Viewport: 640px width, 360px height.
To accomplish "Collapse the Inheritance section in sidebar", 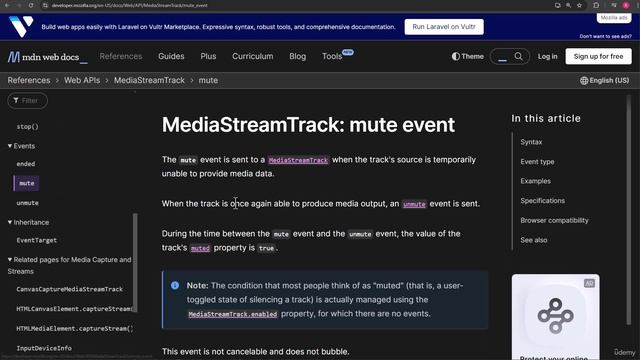I will 28,222.
